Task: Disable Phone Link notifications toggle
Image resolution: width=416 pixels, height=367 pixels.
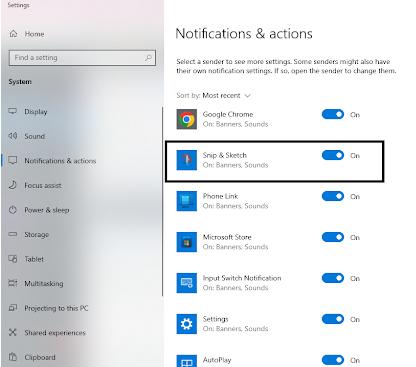Action: point(333,196)
